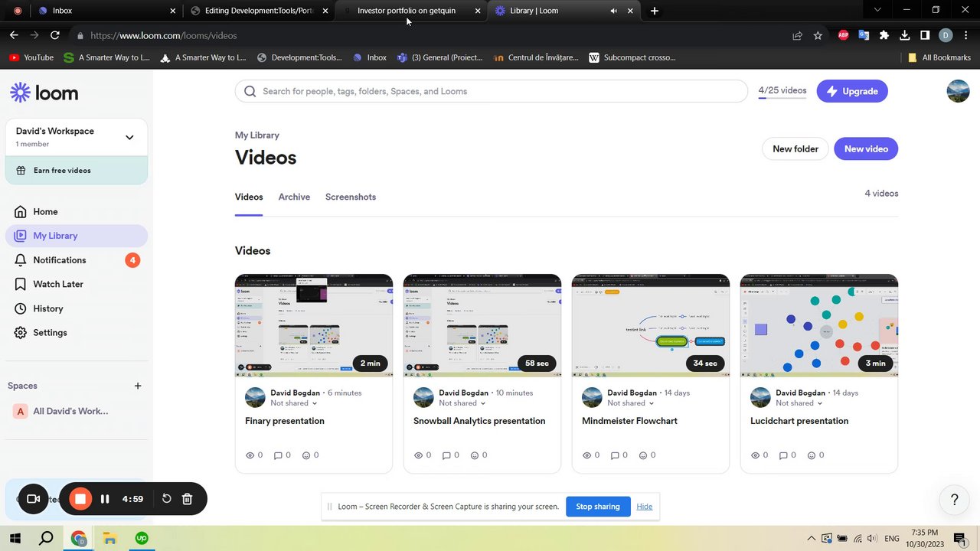Screen dimensions: 980x551
Task: Open Settings in the Loom sidebar
Action: 50,333
